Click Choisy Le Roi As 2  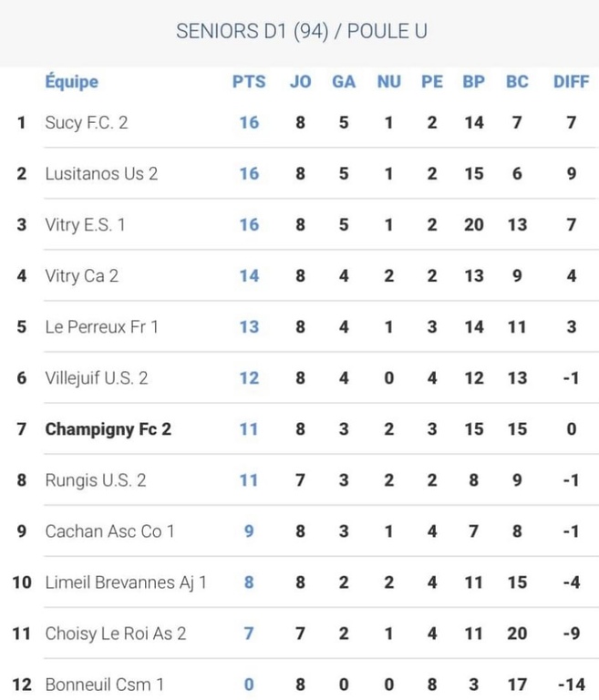(x=116, y=633)
